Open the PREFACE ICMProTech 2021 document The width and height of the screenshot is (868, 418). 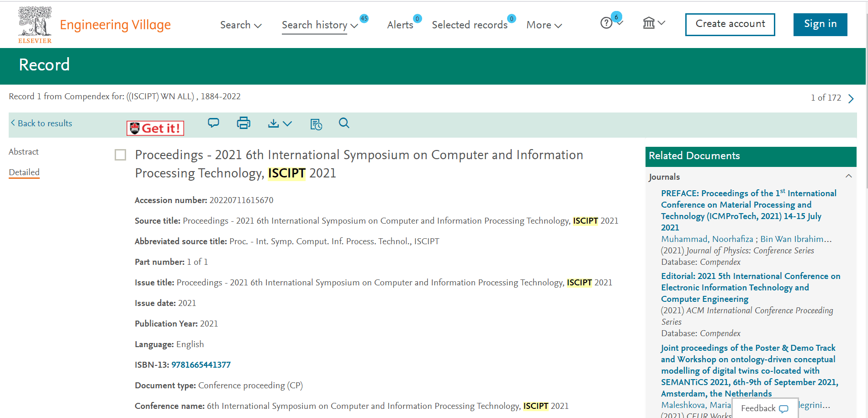[x=748, y=210]
